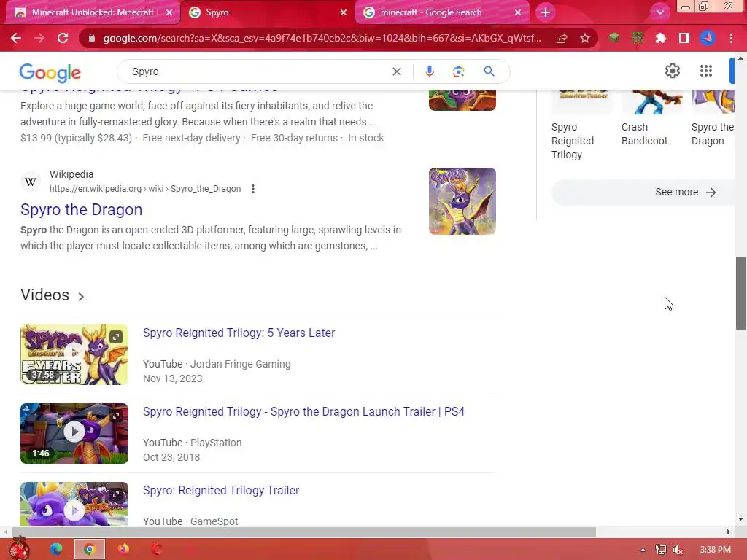The height and width of the screenshot is (560, 747).
Task: Start voice search with microphone
Action: 429,71
